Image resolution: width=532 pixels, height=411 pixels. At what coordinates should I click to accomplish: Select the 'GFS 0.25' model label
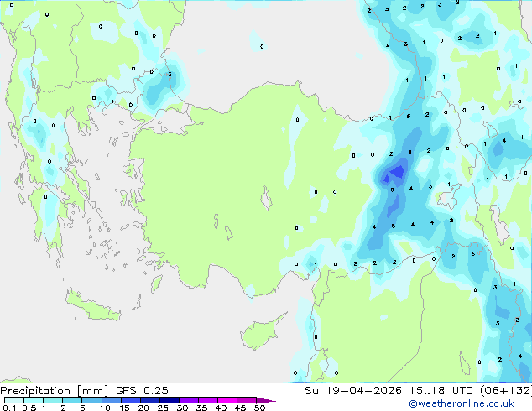pos(142,391)
